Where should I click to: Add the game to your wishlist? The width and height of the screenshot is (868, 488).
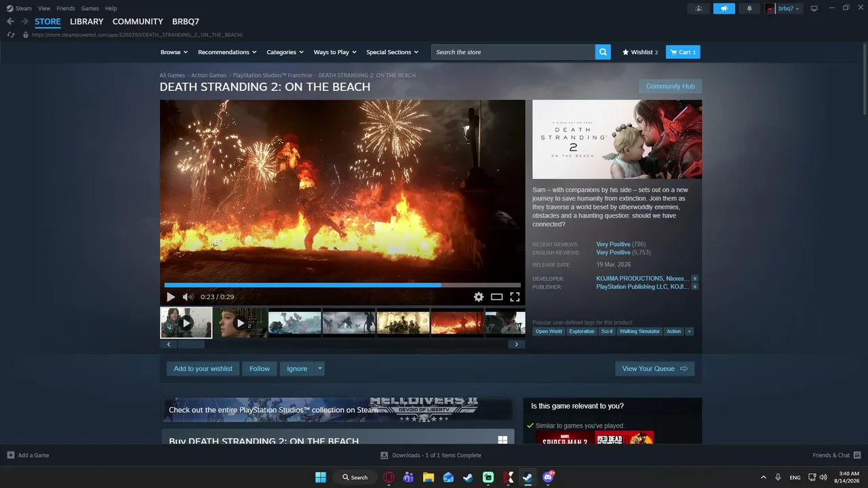point(203,369)
